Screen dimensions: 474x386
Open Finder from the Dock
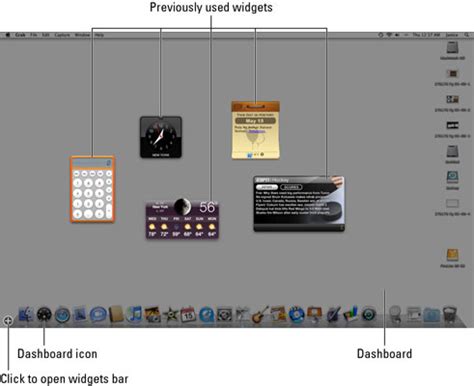tap(26, 314)
